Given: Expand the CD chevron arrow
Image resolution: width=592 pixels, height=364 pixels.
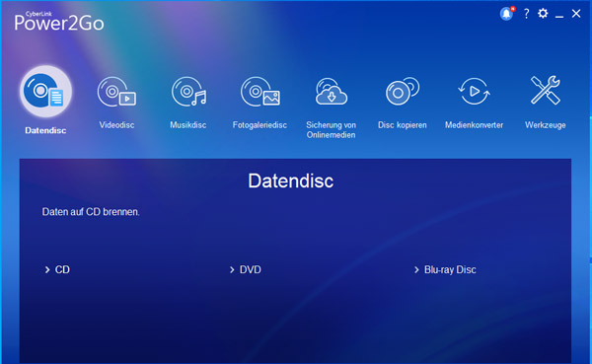Looking at the screenshot, I should (x=47, y=270).
